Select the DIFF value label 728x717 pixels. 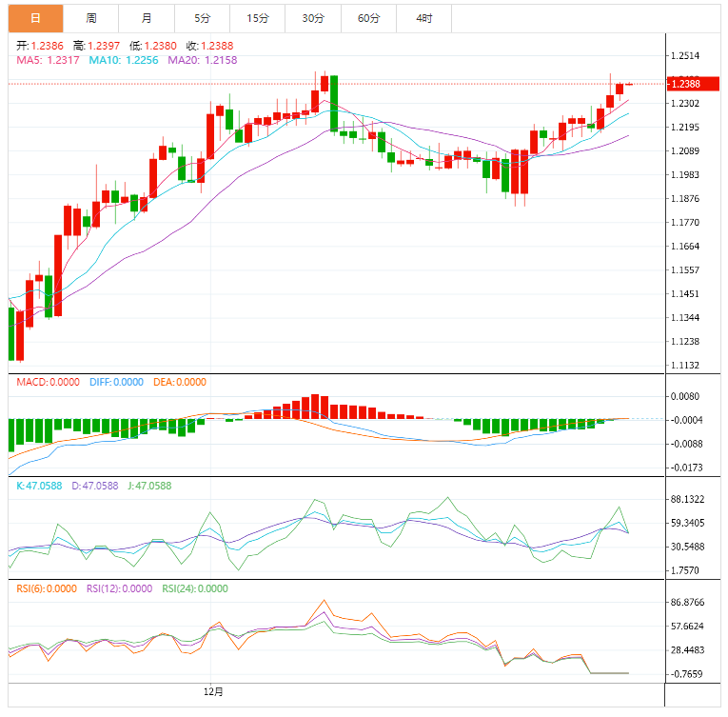coord(116,382)
